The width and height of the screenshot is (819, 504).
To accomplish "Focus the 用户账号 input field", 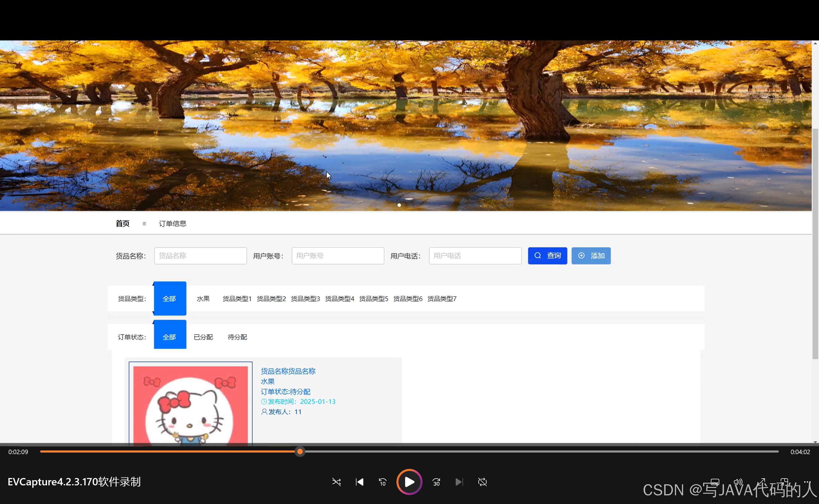I will coord(338,256).
